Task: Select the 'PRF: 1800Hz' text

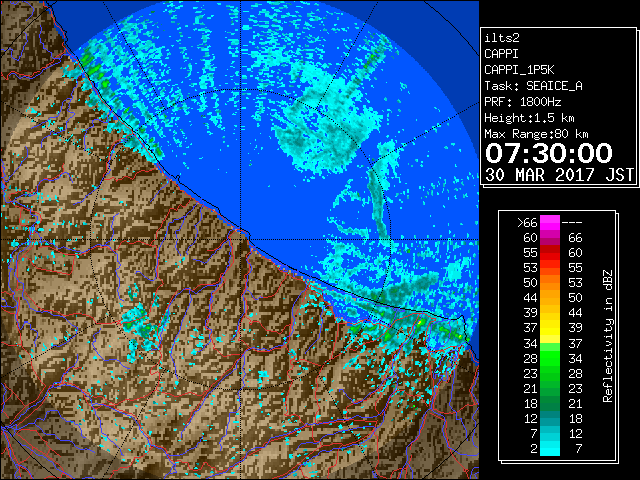Action: [522, 102]
